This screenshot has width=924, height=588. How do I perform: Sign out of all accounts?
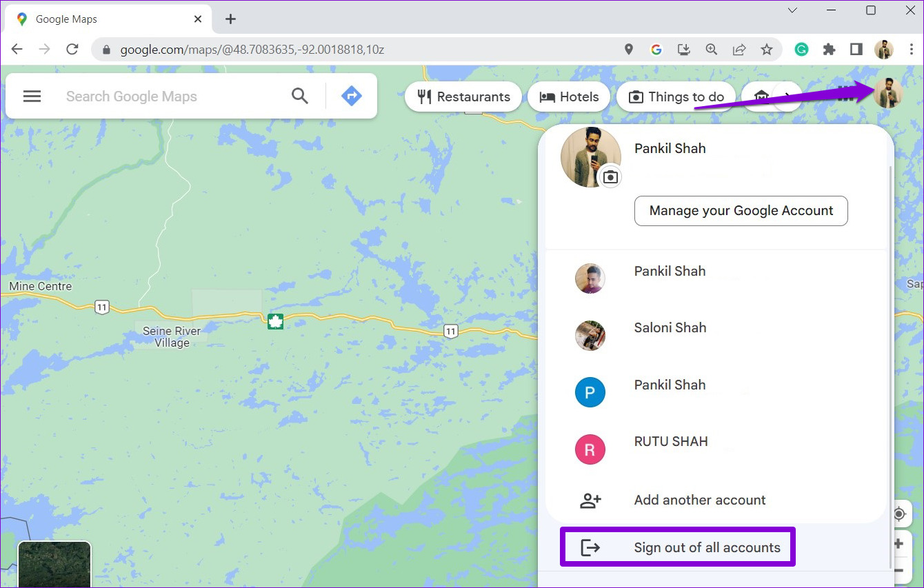coord(678,547)
